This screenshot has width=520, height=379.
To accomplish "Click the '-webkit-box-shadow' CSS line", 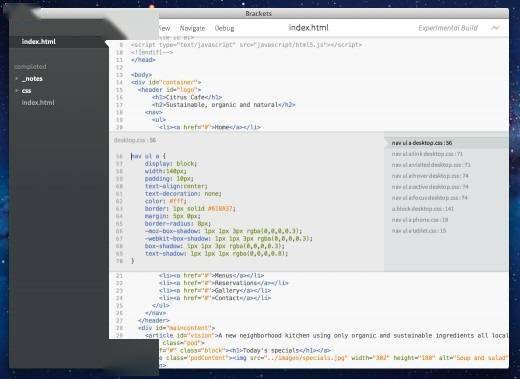I will [x=229, y=239].
